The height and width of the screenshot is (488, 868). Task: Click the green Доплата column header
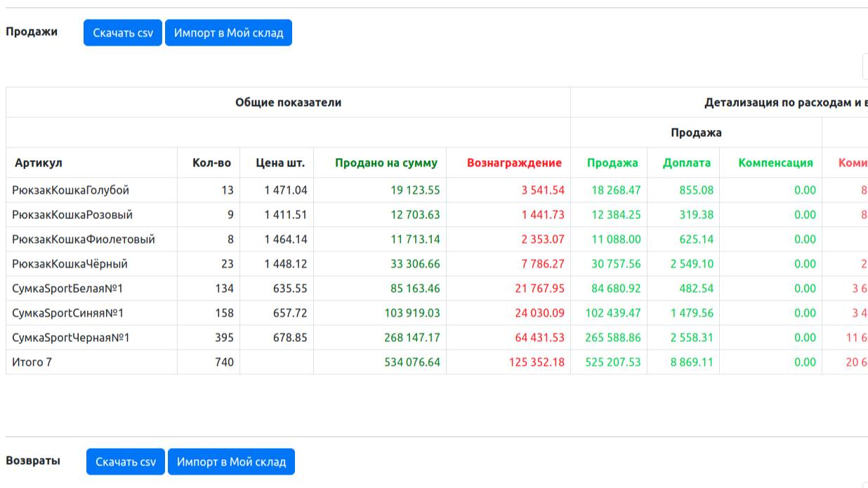pyautogui.click(x=686, y=163)
